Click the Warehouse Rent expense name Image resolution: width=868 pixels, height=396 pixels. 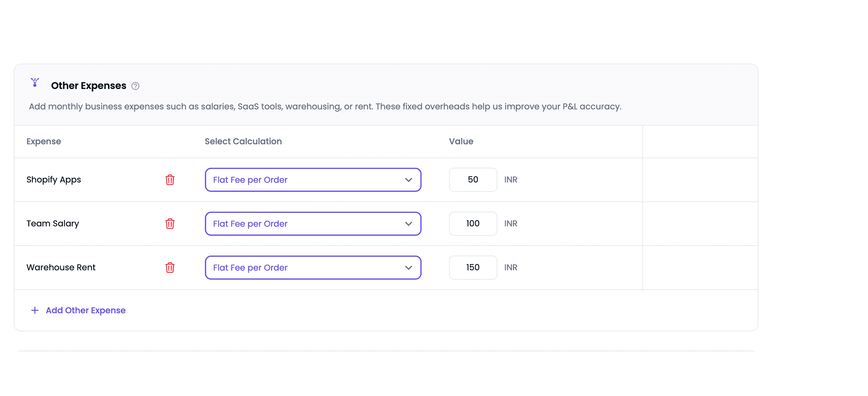tap(61, 267)
